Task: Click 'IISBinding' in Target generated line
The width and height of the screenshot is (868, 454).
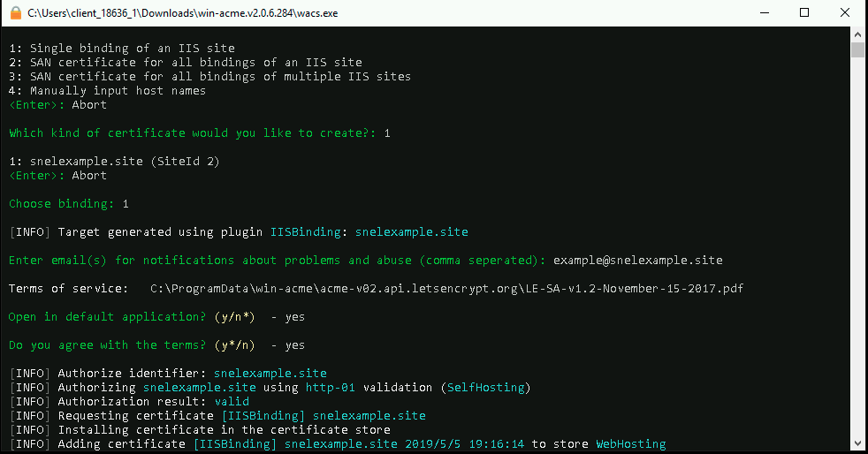Action: (x=305, y=232)
